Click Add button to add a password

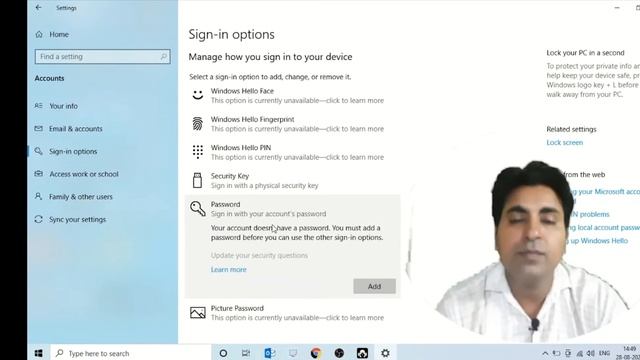374,287
